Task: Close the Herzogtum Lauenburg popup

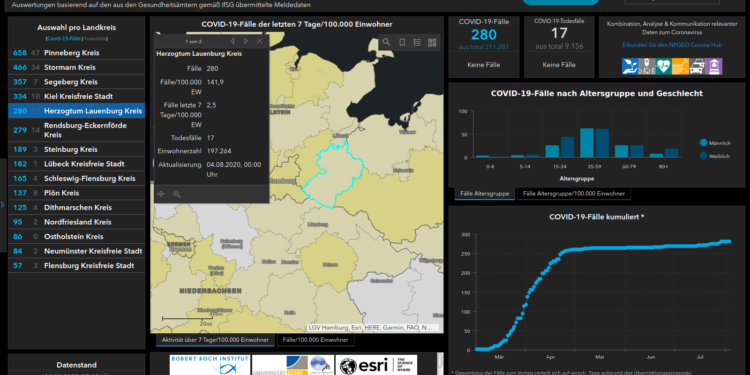Action: [260, 41]
